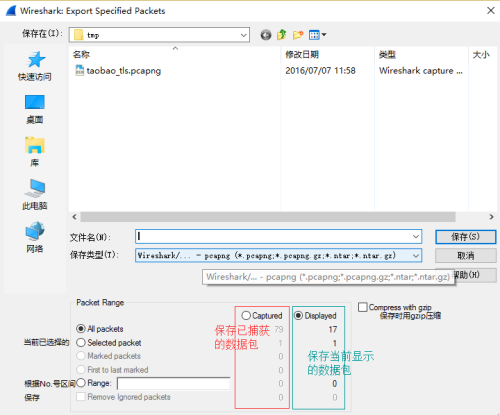Close the Export Specified Packets dialog

click(491, 11)
